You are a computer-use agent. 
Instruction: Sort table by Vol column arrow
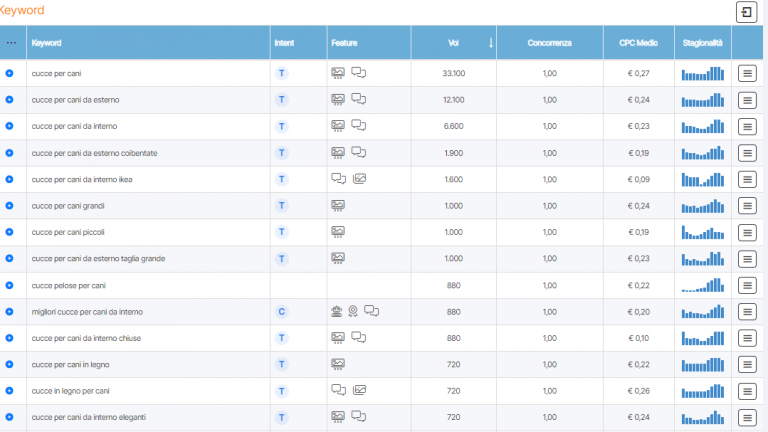click(491, 43)
